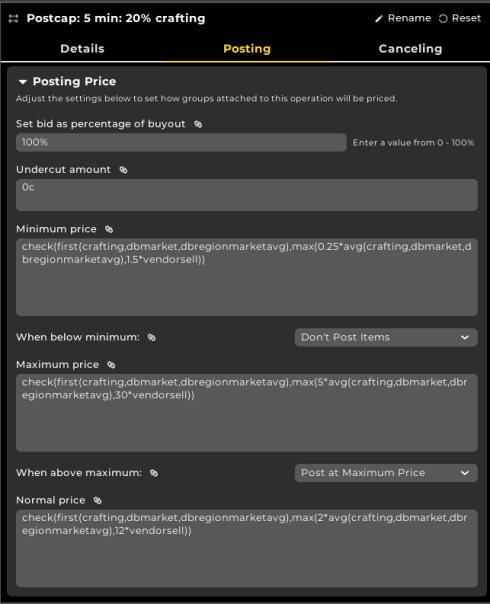Select the Posting tab
This screenshot has height=604, width=490.
pos(247,49)
